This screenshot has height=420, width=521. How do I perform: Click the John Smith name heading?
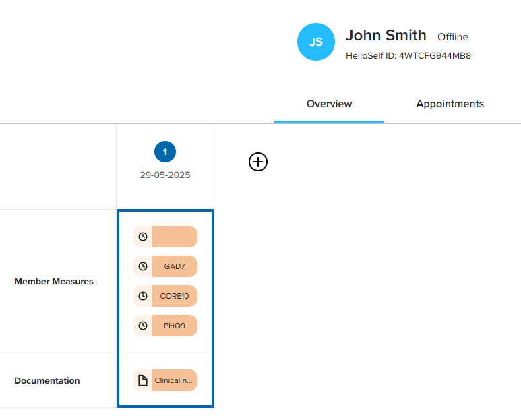pos(386,36)
